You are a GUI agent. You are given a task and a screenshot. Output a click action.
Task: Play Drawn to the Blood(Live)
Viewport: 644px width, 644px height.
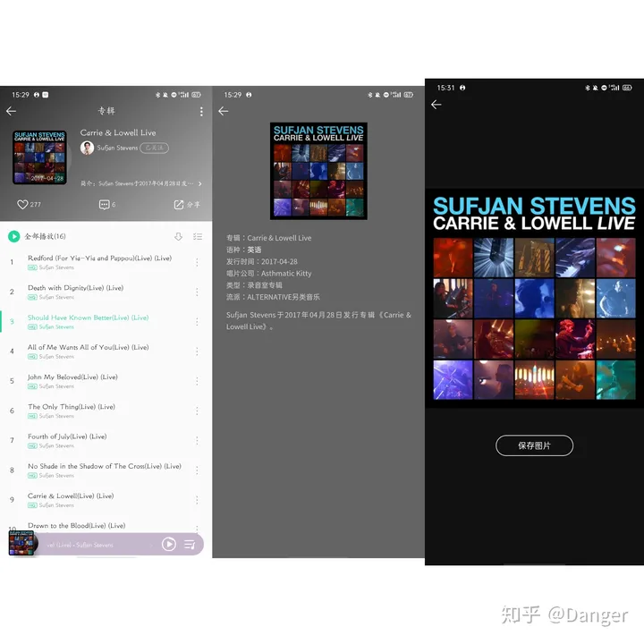point(76,525)
